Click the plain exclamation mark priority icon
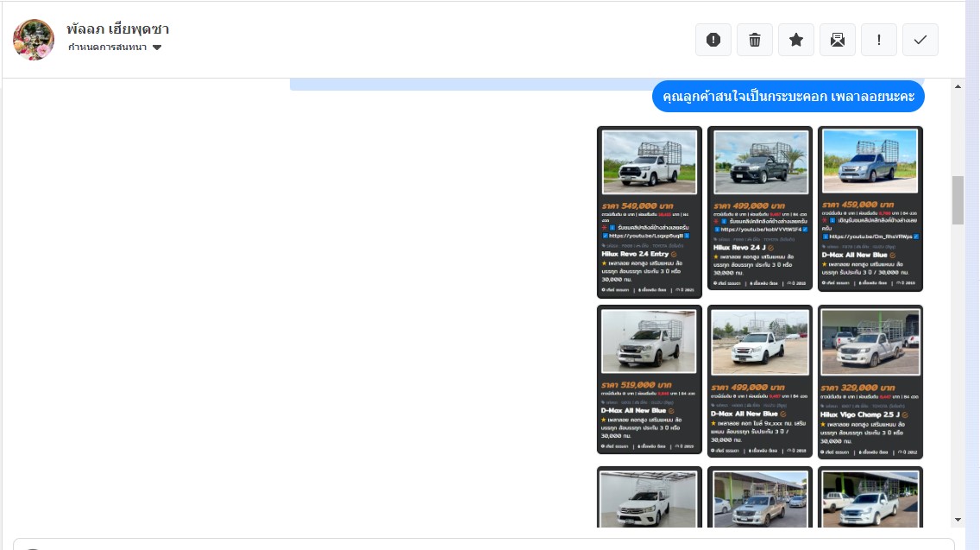Image resolution: width=980 pixels, height=550 pixels. pyautogui.click(x=879, y=40)
